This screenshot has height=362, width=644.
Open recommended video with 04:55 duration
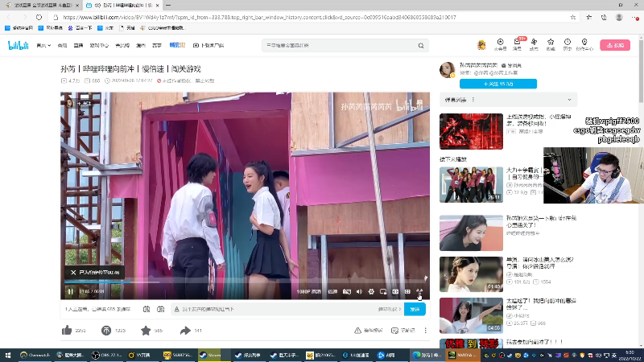click(x=471, y=315)
